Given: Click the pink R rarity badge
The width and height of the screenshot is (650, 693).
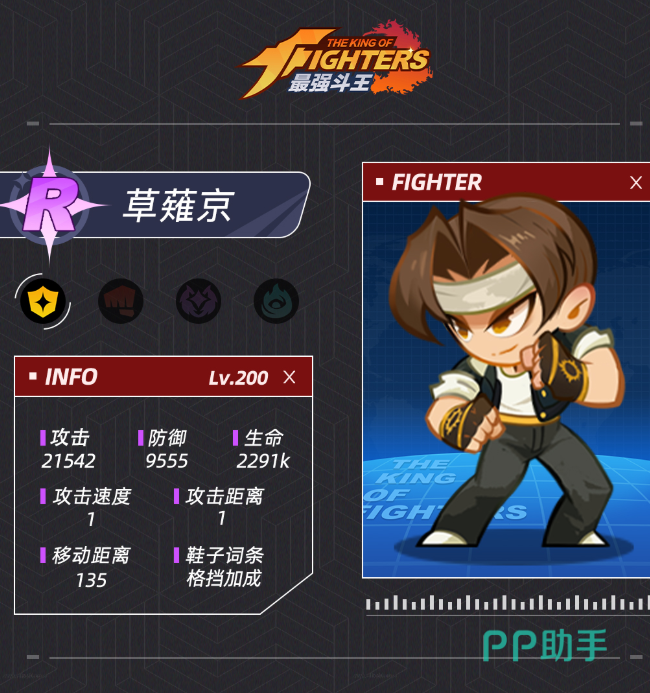Looking at the screenshot, I should (x=50, y=206).
